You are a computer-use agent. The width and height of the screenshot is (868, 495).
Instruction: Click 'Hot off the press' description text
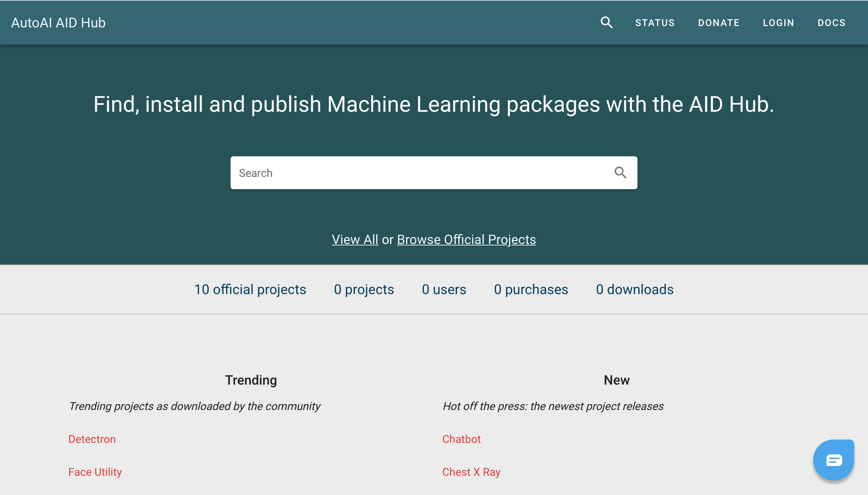tap(553, 406)
